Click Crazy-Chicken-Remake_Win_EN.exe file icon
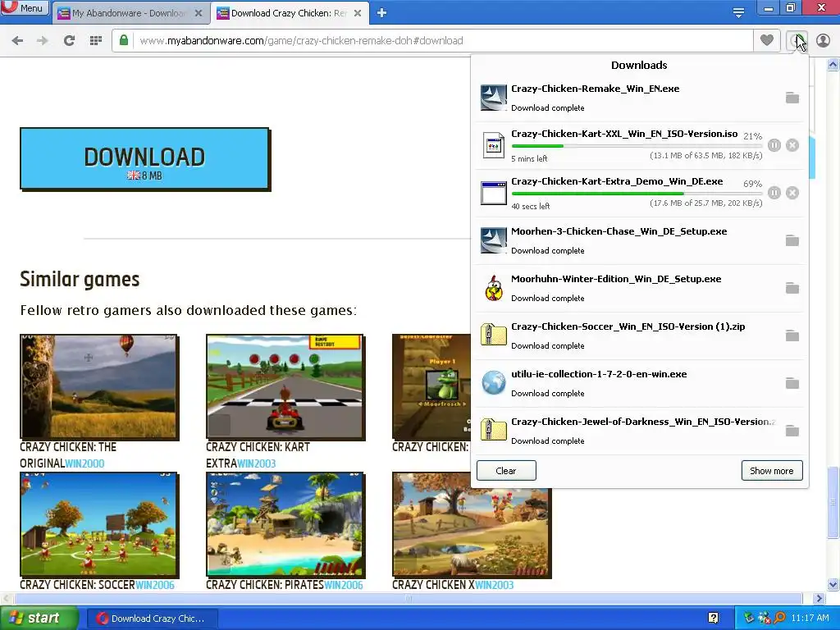This screenshot has width=840, height=630. point(493,98)
